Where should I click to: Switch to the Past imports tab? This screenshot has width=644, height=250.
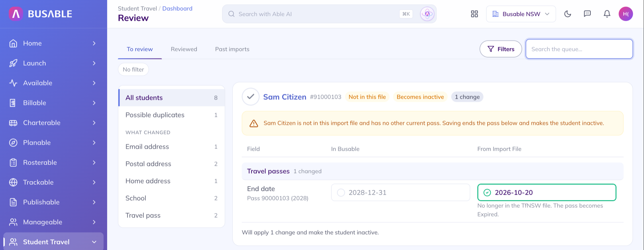(232, 49)
